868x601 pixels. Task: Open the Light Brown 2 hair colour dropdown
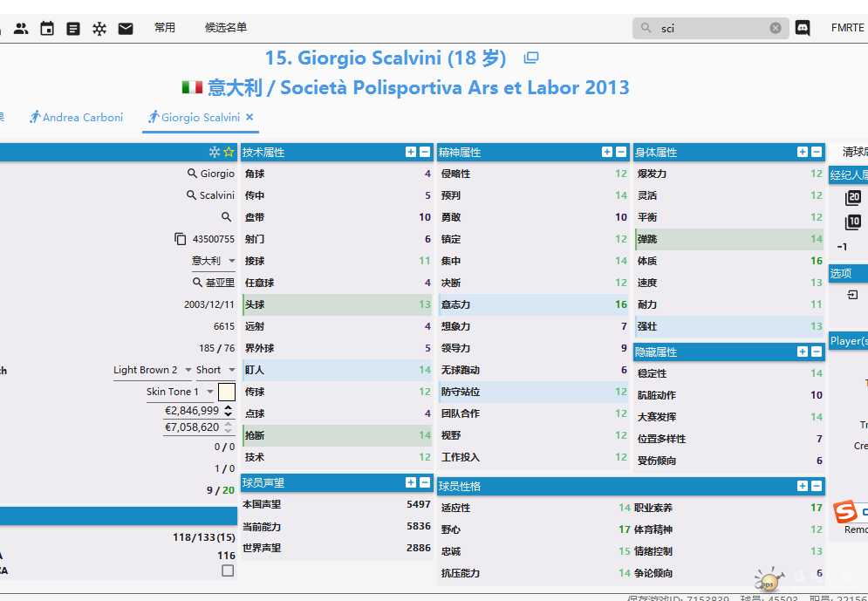pos(153,370)
